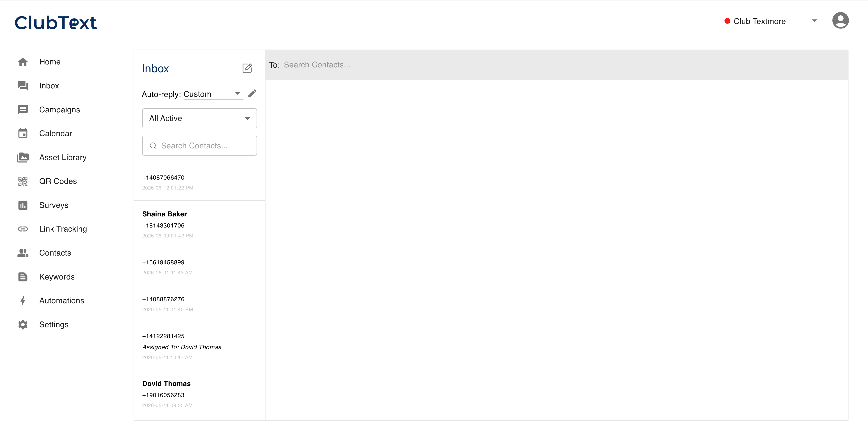Open Contacts menu label
The width and height of the screenshot is (868, 436).
click(55, 253)
